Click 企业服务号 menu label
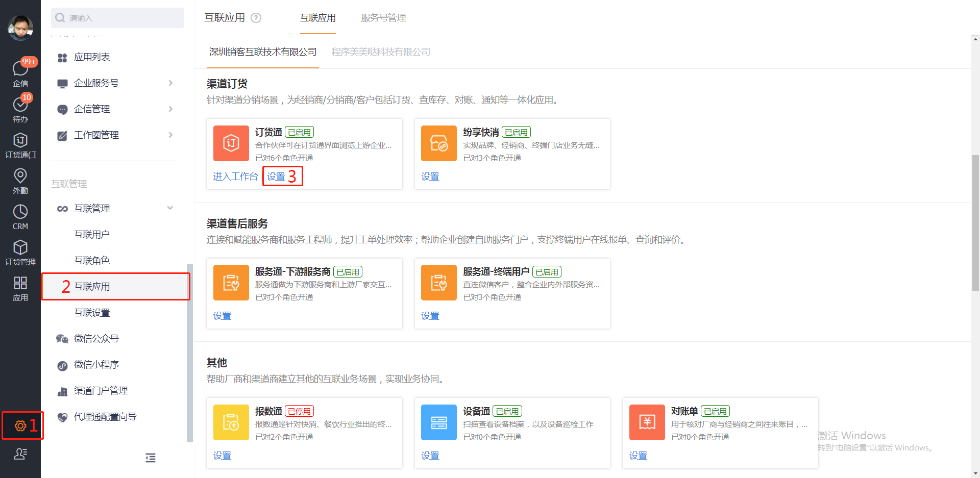The image size is (980, 478). pos(96,83)
